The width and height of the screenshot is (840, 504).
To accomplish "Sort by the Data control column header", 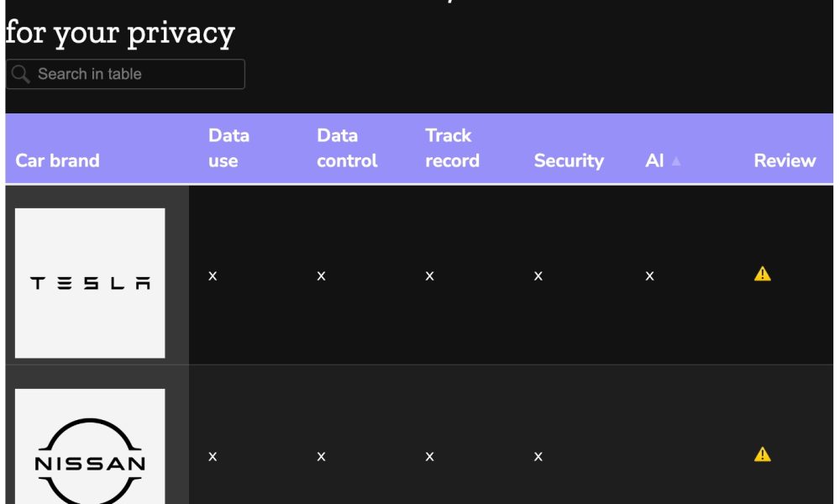I will pos(347,148).
